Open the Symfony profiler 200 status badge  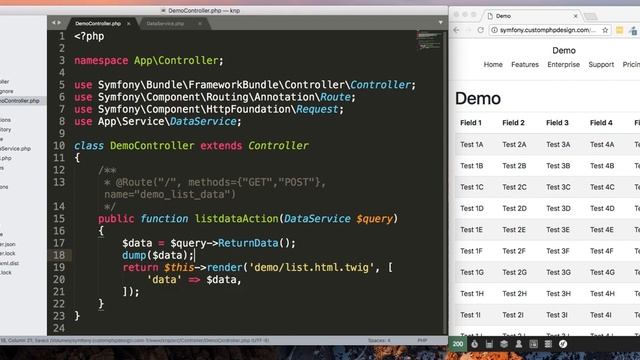point(458,344)
